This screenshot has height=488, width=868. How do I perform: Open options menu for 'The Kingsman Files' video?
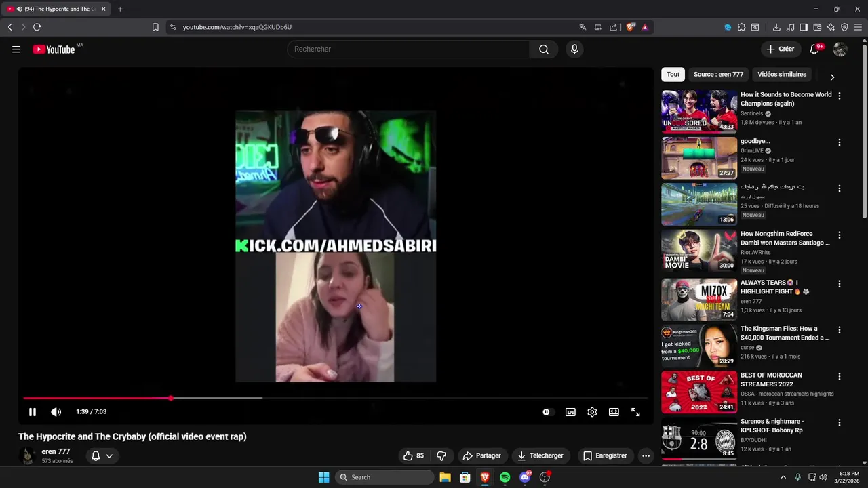click(840, 330)
